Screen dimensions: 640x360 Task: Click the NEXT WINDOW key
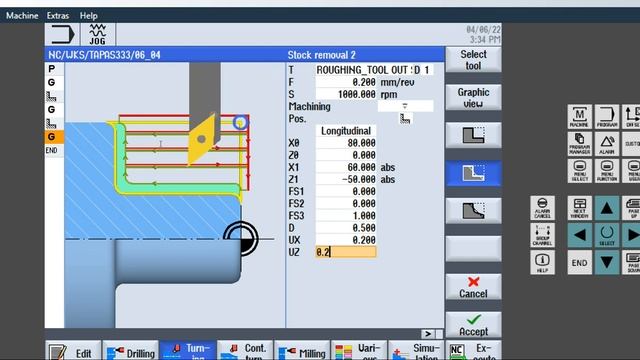point(580,208)
